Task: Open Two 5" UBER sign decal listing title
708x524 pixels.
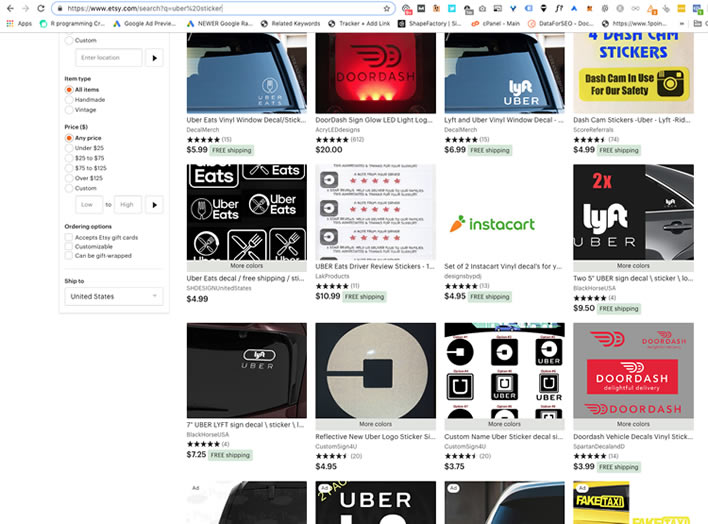Action: pyautogui.click(x=633, y=279)
